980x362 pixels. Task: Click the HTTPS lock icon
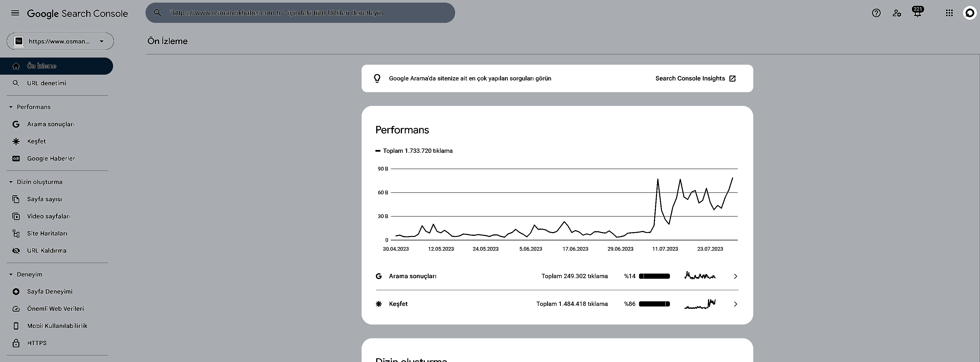[x=16, y=343]
